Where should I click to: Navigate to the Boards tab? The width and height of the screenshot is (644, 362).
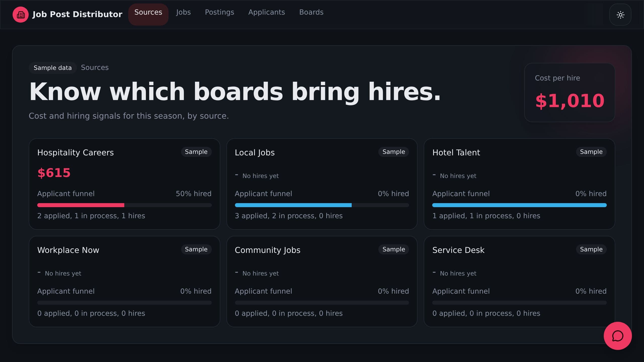[311, 12]
